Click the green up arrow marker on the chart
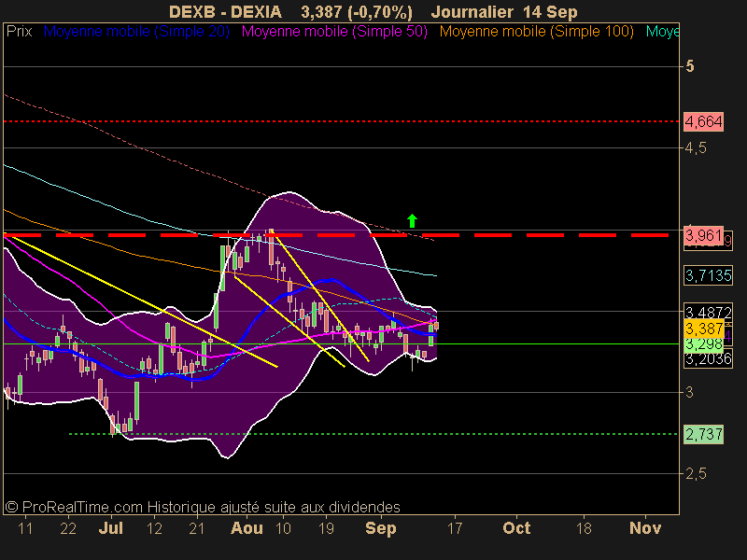The width and height of the screenshot is (747, 560). [412, 221]
